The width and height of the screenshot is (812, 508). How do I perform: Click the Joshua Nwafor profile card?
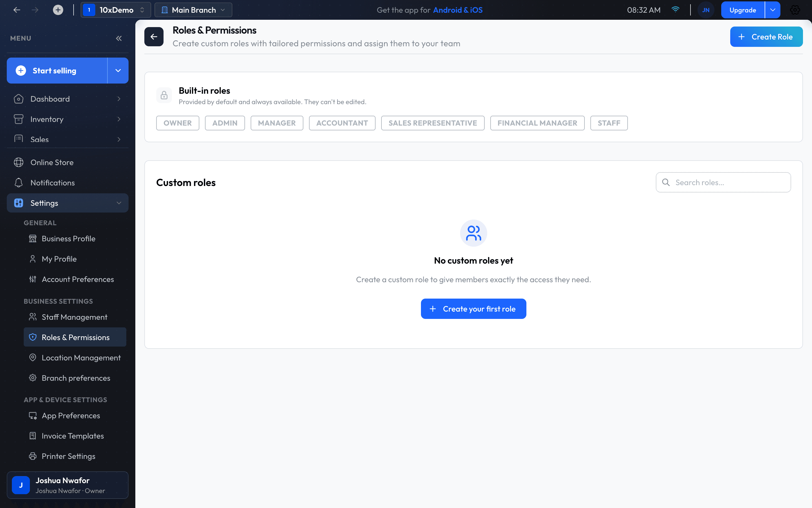tap(67, 485)
